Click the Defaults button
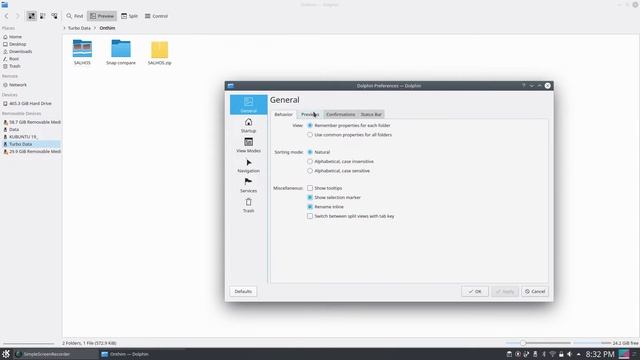640x360 pixels. (243, 291)
